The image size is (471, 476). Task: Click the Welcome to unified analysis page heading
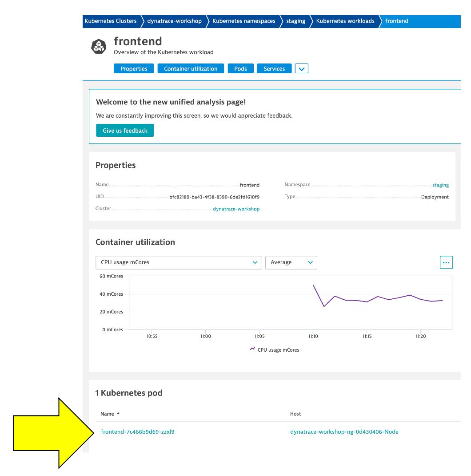click(171, 102)
